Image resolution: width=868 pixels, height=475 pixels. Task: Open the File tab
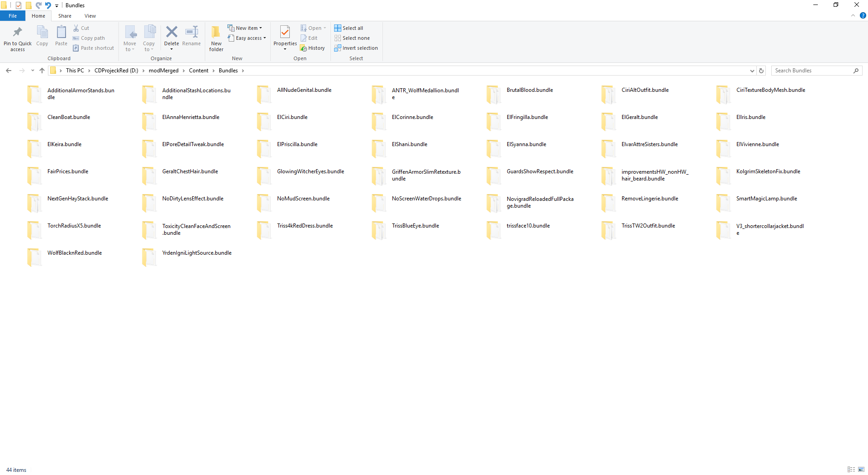pos(13,16)
